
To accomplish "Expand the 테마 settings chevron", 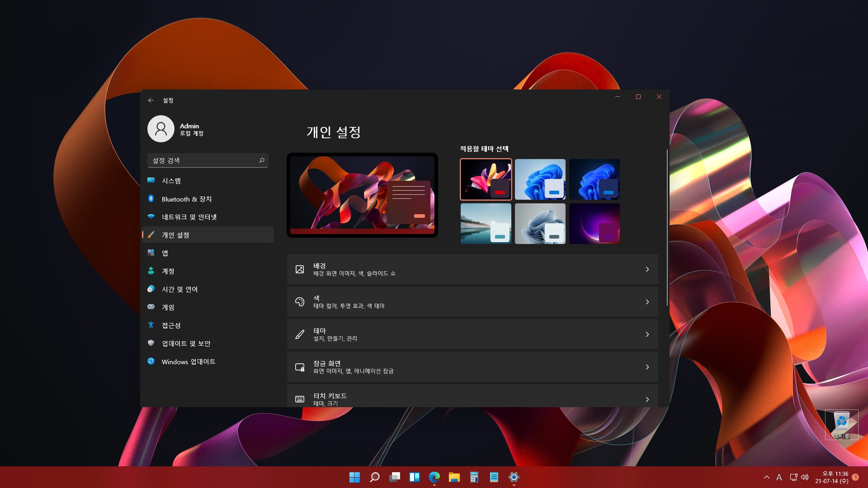I will [x=647, y=334].
